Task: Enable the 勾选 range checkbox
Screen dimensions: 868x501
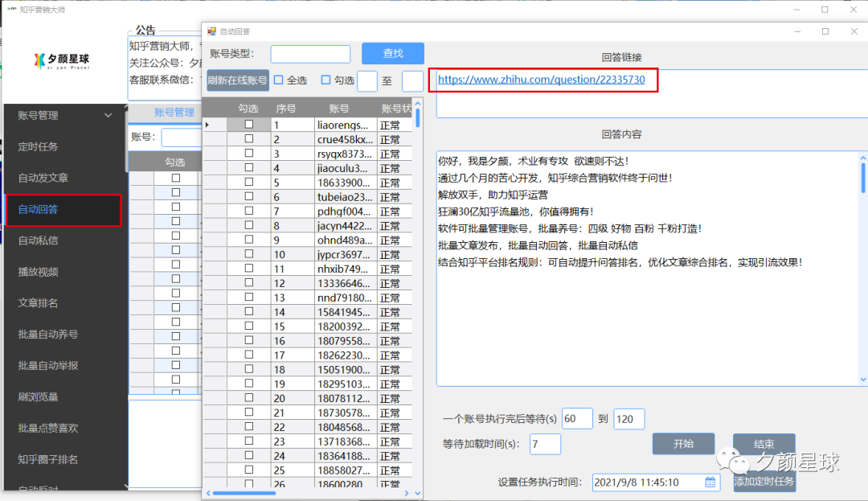Action: (x=325, y=80)
